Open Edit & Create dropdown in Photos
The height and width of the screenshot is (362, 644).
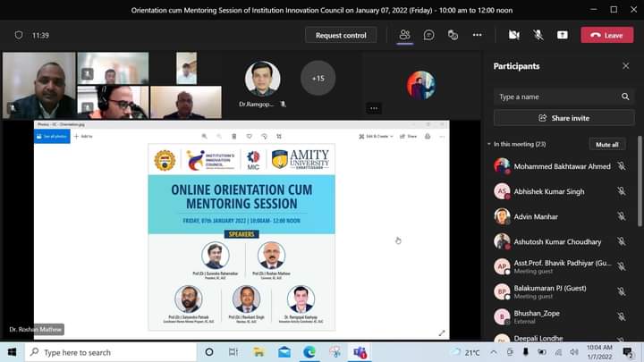point(376,136)
